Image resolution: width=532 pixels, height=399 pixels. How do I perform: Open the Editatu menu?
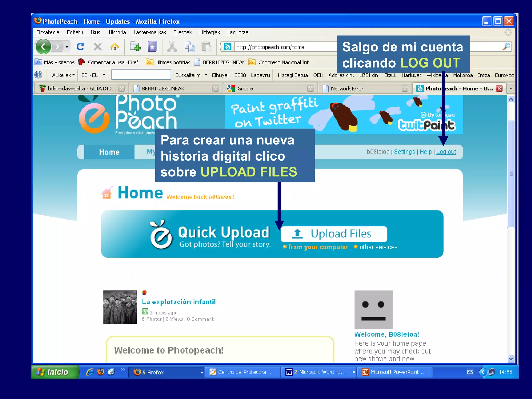[x=75, y=32]
